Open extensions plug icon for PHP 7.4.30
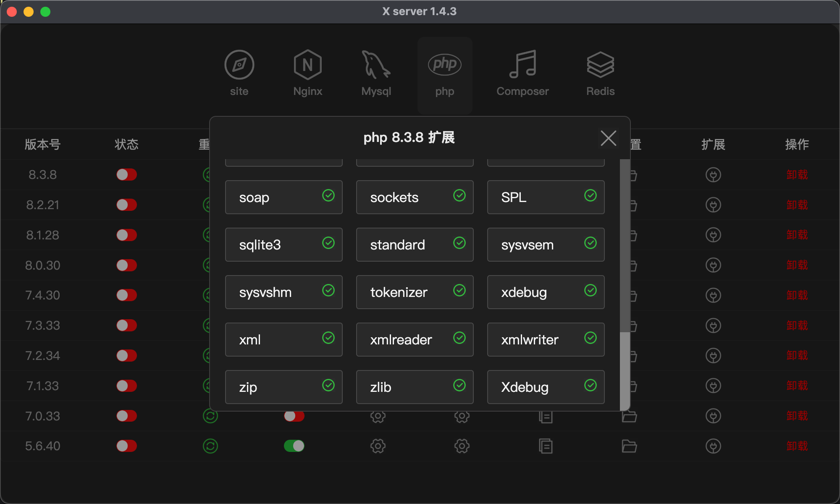Screen dimensions: 840x504 tap(713, 295)
